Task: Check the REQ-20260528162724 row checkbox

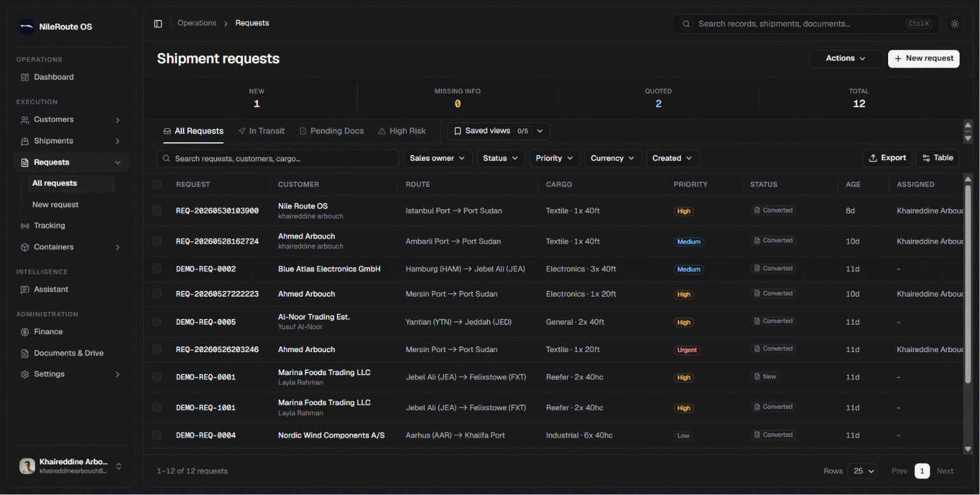Action: pyautogui.click(x=157, y=241)
